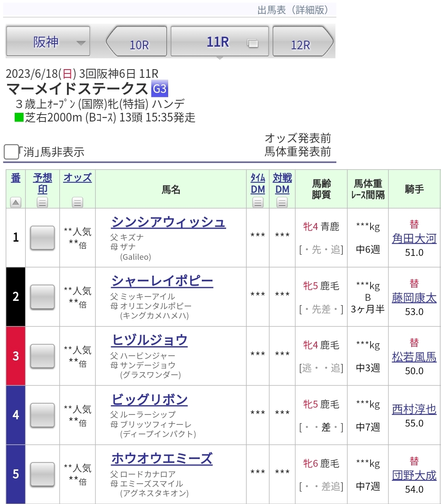Viewport: 441px width, 504px height.
Task: Go to next race 12R
Action: (x=303, y=42)
